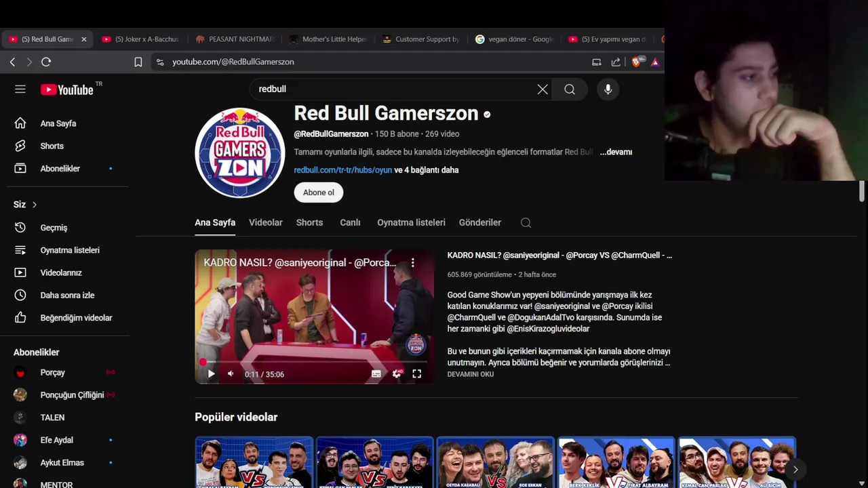Click the magnifier search button
This screenshot has width=868, height=488.
point(570,89)
